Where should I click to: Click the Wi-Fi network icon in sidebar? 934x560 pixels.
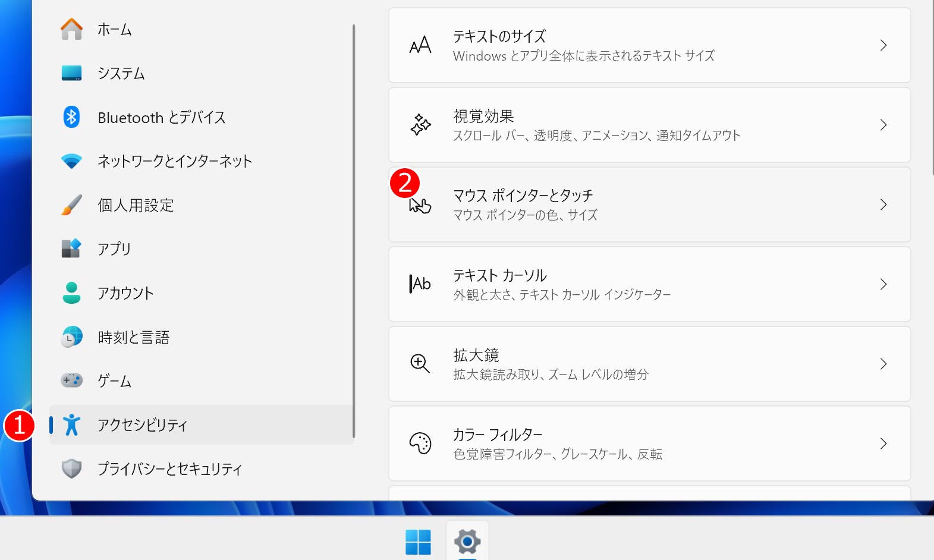click(71, 161)
